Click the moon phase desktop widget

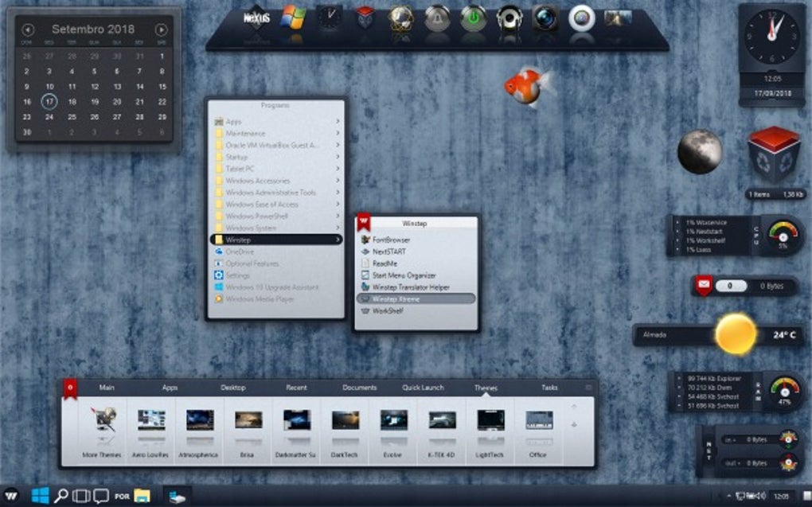click(x=700, y=151)
